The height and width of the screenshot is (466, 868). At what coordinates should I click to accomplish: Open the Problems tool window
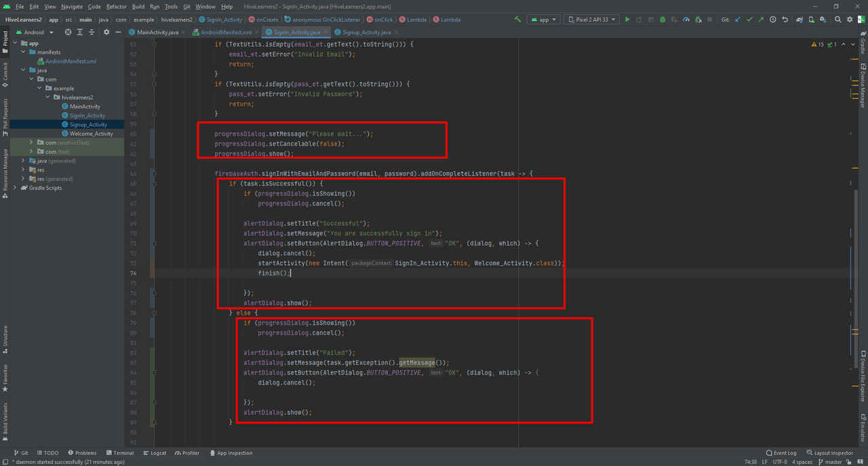pos(82,453)
